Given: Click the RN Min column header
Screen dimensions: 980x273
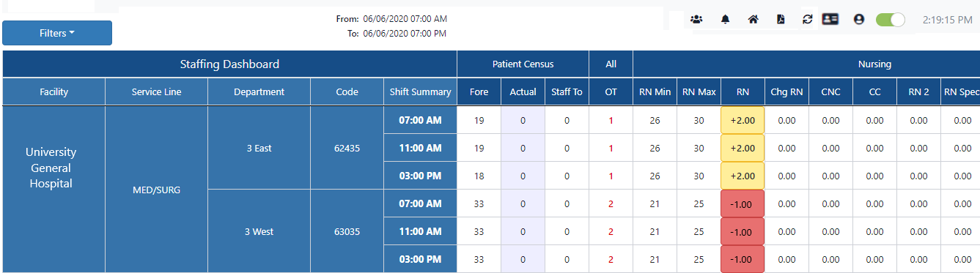Looking at the screenshot, I should pos(655,91).
